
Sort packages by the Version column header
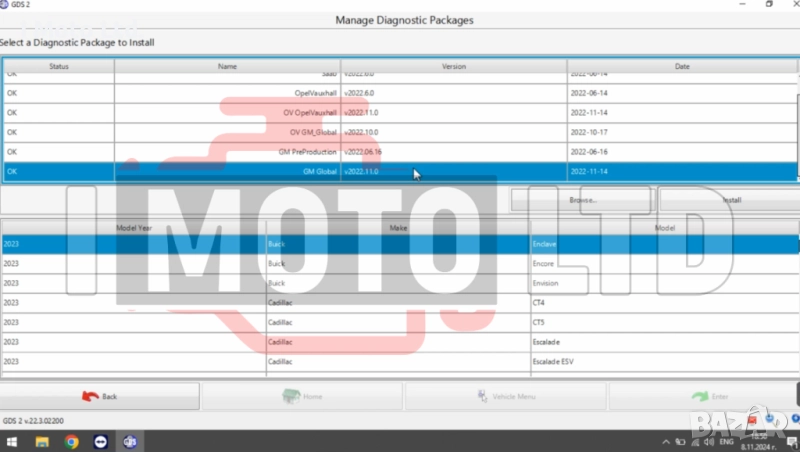454,66
